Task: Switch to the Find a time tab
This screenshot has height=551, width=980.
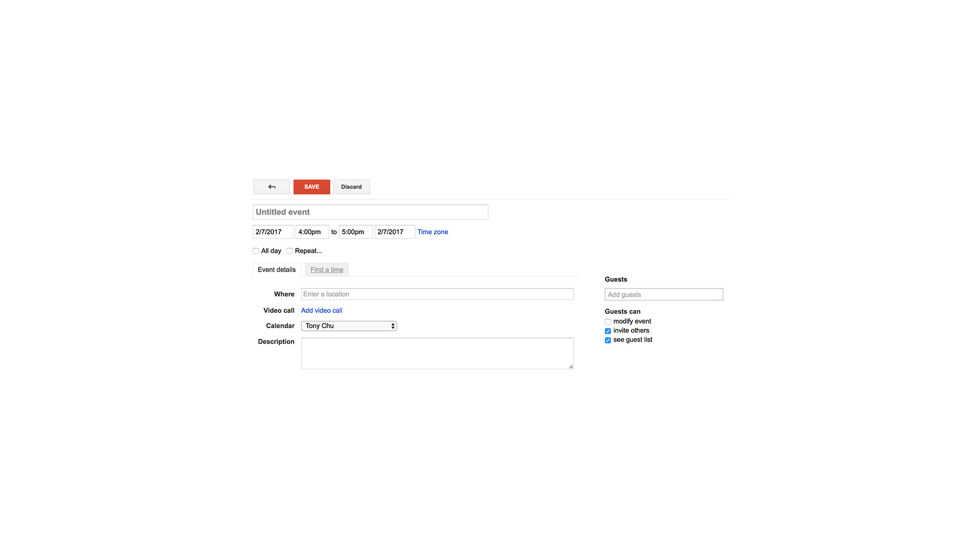Action: pyautogui.click(x=326, y=269)
